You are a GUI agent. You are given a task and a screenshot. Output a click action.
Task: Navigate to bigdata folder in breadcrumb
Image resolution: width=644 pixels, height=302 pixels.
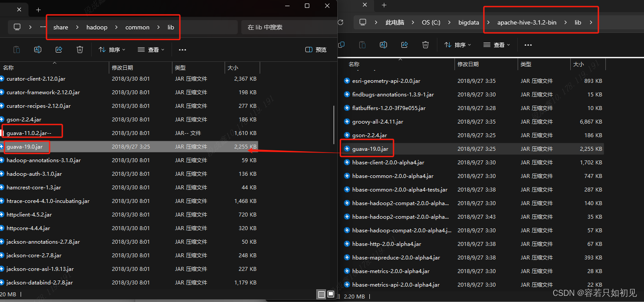pyautogui.click(x=469, y=22)
